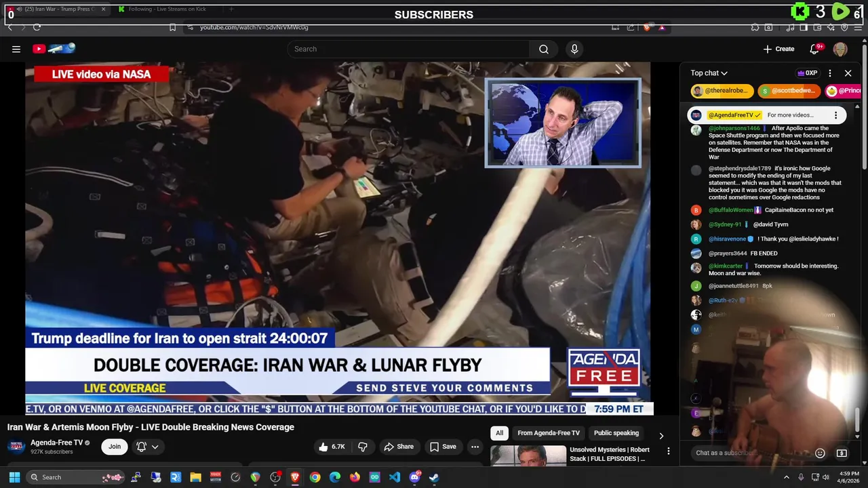Switch to the Kick Live Streams tab
This screenshot has height=488, width=868.
coord(166,9)
